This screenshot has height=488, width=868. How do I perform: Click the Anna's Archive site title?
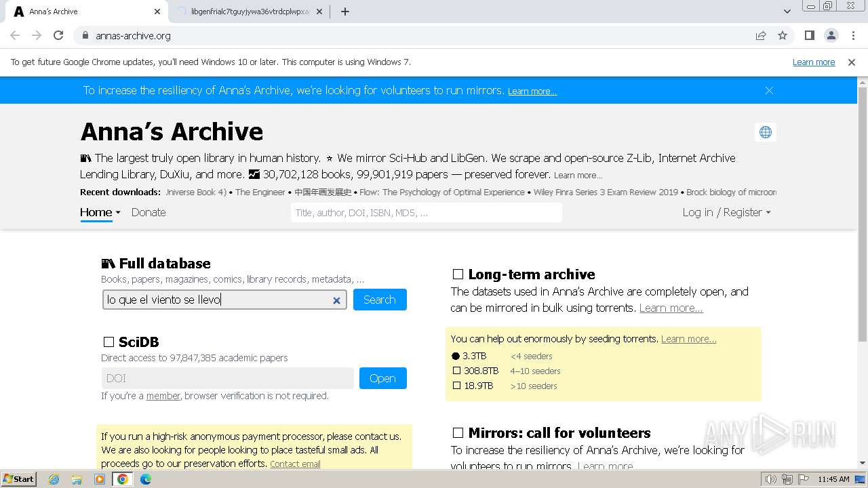point(172,131)
